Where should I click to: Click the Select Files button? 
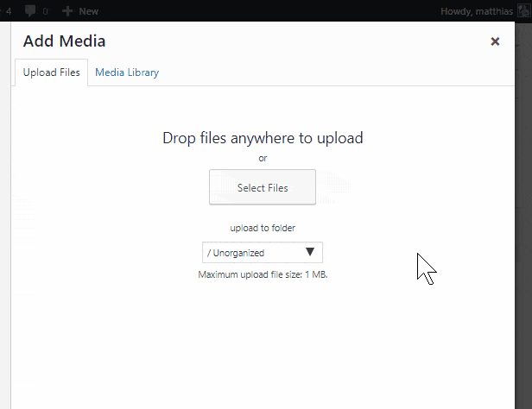[263, 187]
